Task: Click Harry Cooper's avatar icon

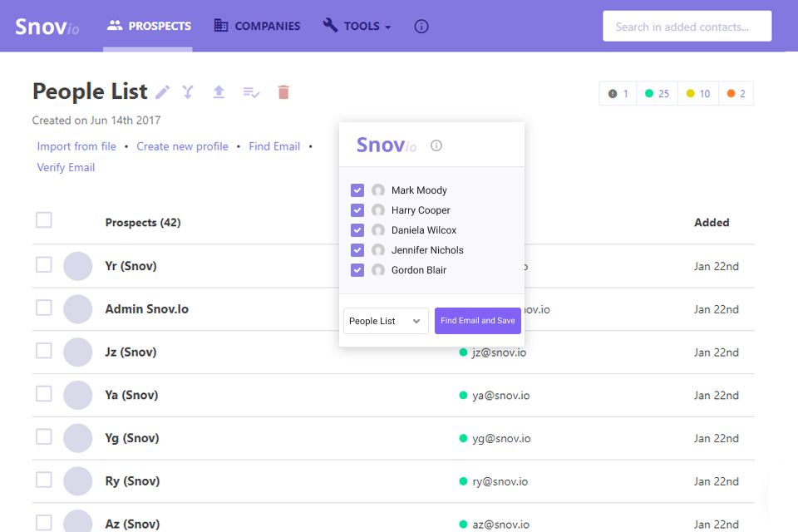Action: point(378,210)
